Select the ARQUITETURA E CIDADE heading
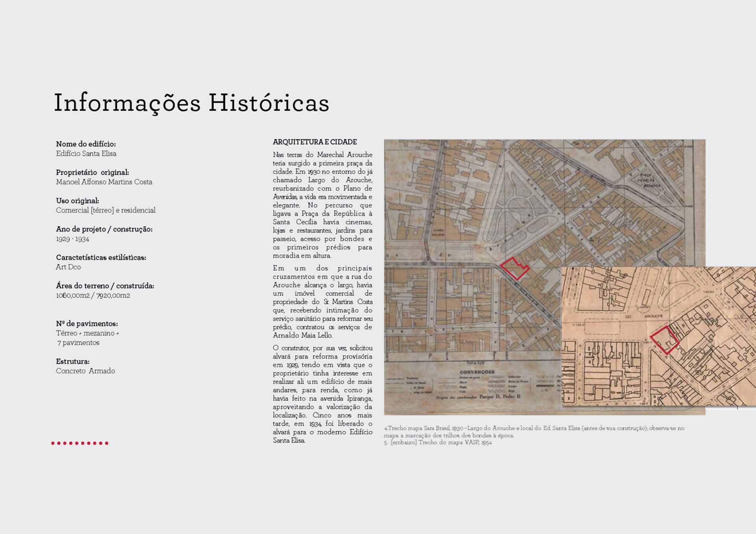The width and height of the screenshot is (756, 534). (x=315, y=142)
